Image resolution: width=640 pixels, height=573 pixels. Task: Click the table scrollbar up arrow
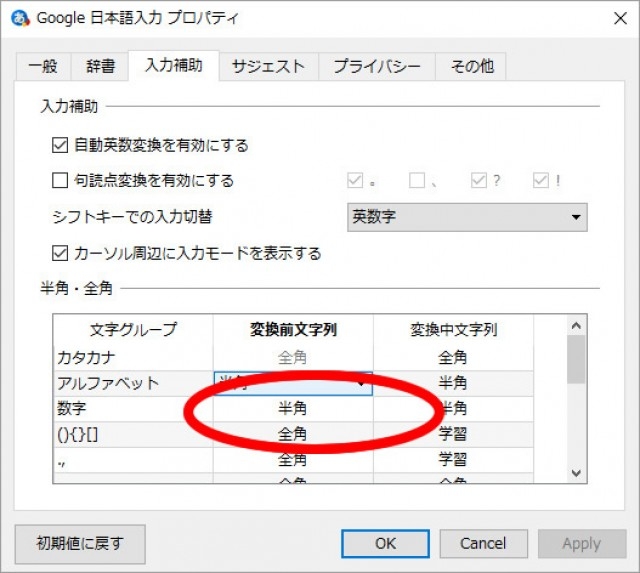click(x=576, y=326)
